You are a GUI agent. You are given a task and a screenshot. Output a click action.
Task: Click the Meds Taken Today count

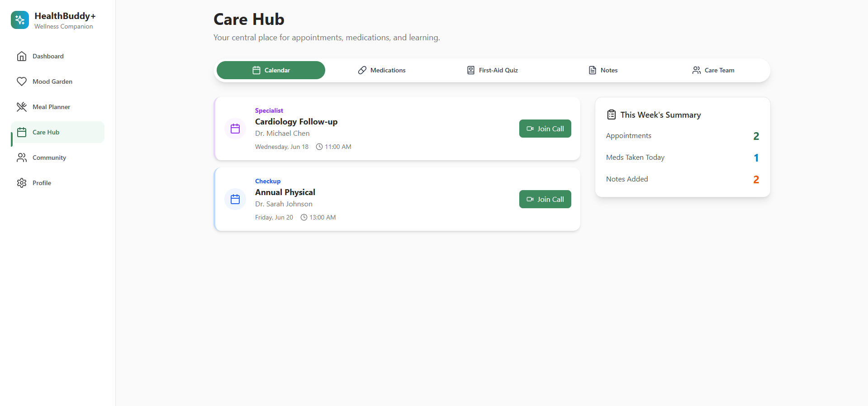tap(756, 158)
